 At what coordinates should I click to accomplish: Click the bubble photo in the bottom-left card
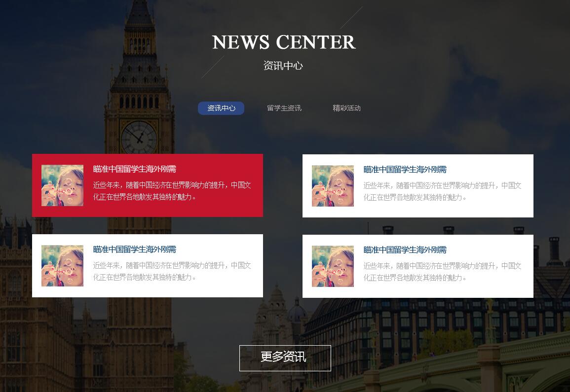(x=62, y=266)
